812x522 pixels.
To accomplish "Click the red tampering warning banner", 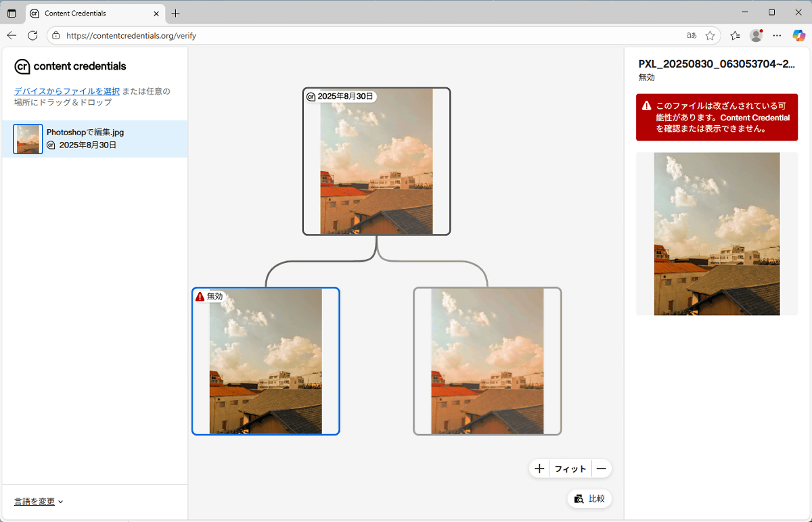I will [717, 117].
